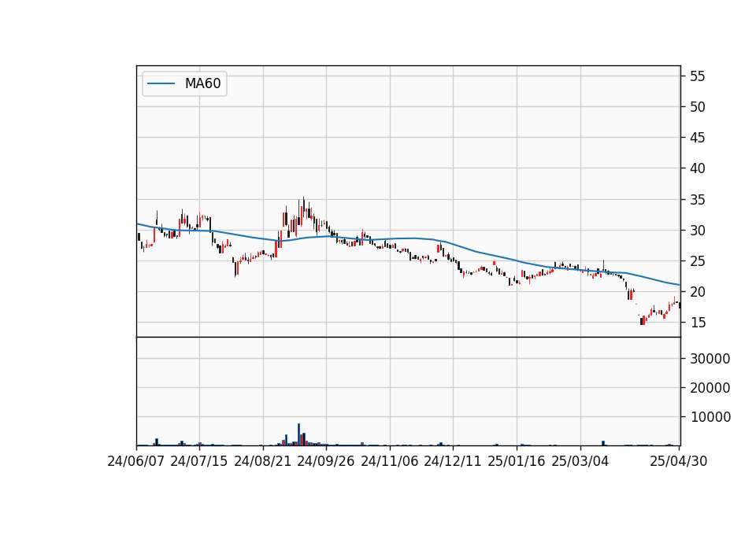
Task: Click the date label 24/08/21
Action: pyautogui.click(x=263, y=462)
